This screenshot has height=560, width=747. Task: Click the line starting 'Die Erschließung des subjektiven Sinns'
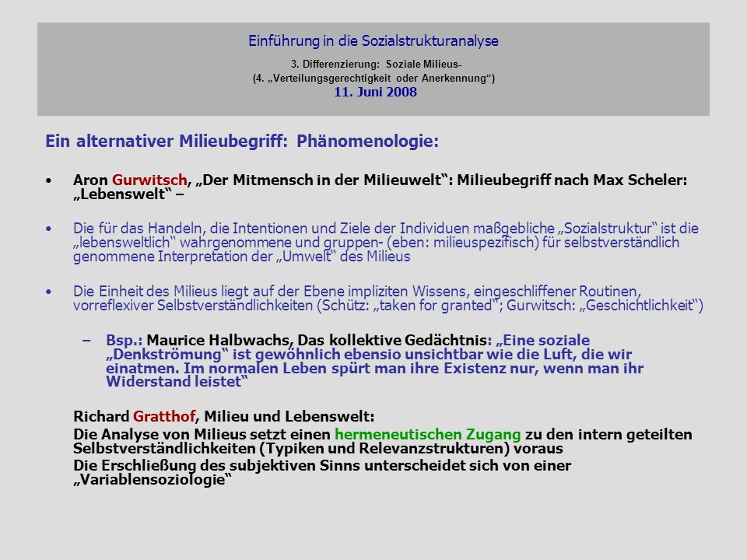point(322,472)
